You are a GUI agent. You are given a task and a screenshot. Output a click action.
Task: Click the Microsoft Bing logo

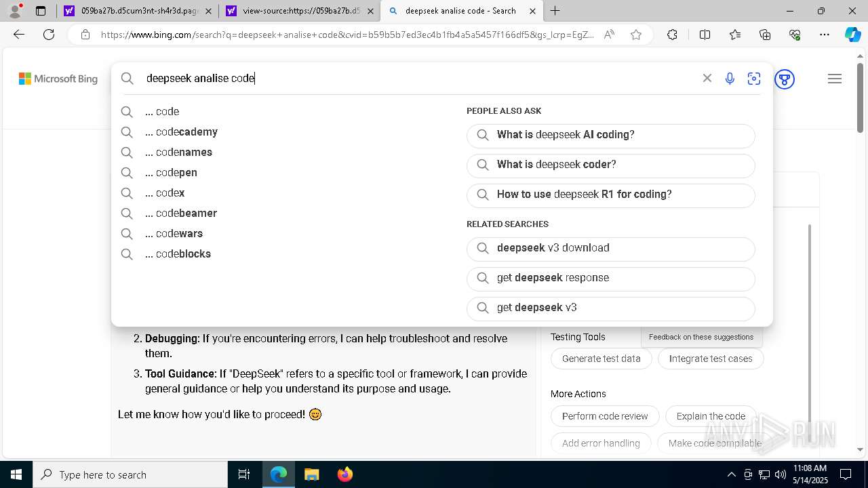pyautogui.click(x=58, y=79)
